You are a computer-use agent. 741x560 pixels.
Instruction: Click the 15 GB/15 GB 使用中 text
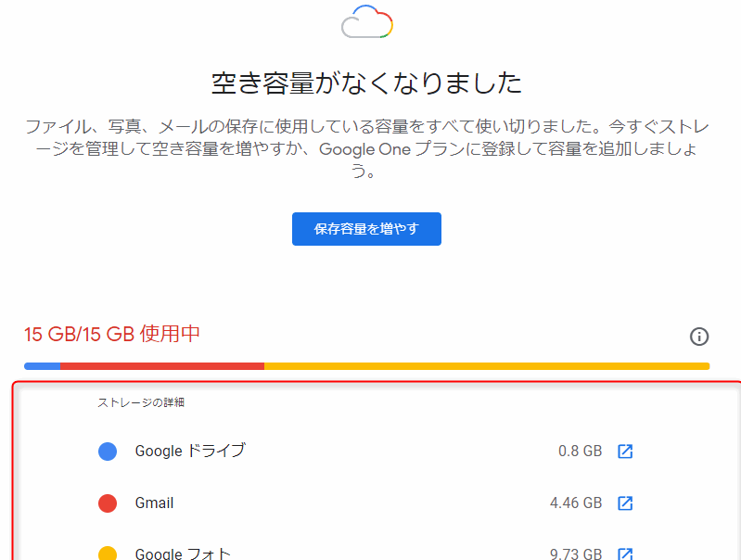point(112,334)
